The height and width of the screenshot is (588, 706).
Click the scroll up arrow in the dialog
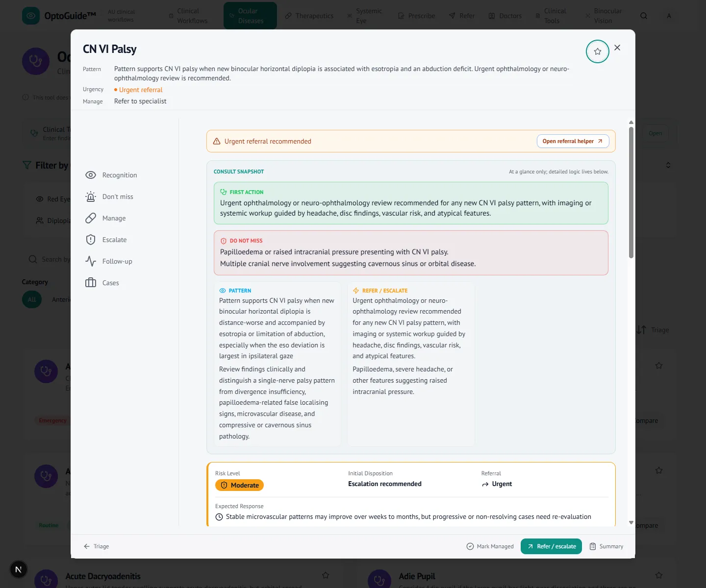coord(631,122)
